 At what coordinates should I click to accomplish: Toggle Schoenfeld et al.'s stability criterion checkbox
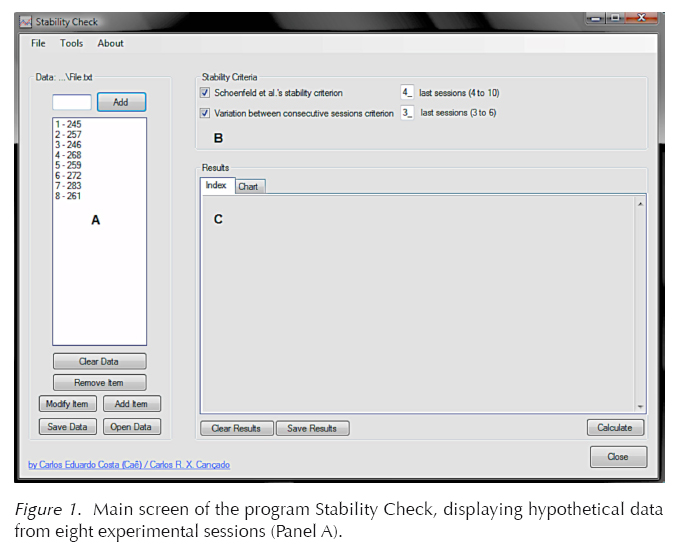[205, 93]
